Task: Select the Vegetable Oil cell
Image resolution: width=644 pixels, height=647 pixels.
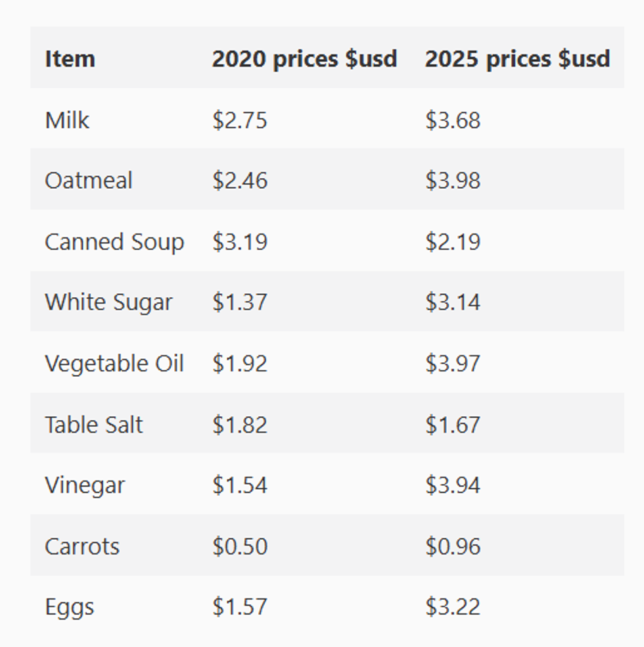Action: 114,363
